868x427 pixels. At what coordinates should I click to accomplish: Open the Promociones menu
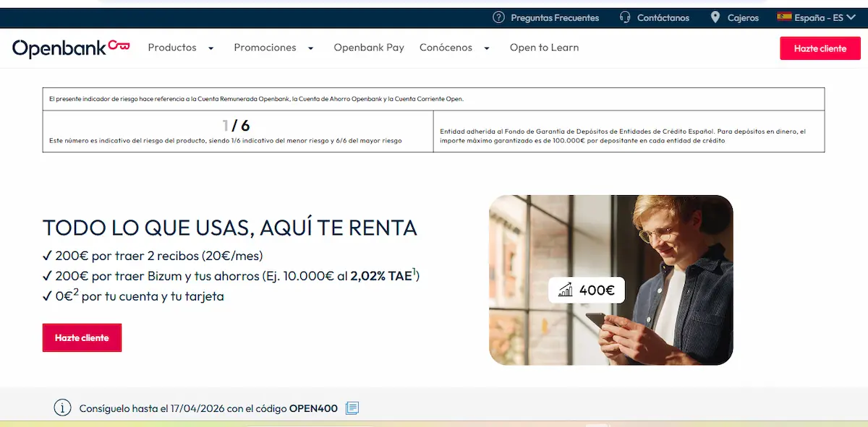[x=265, y=48]
